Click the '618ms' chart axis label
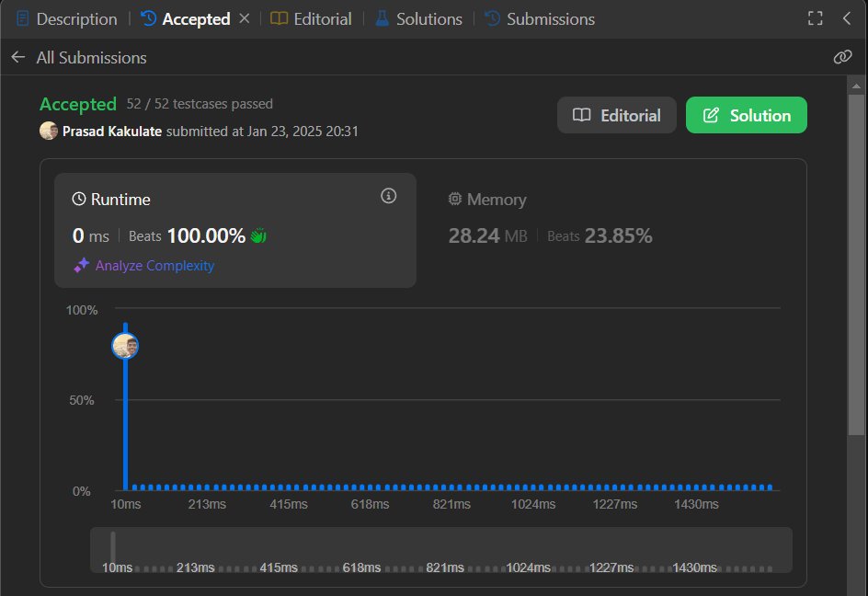The image size is (868, 596). pos(370,504)
